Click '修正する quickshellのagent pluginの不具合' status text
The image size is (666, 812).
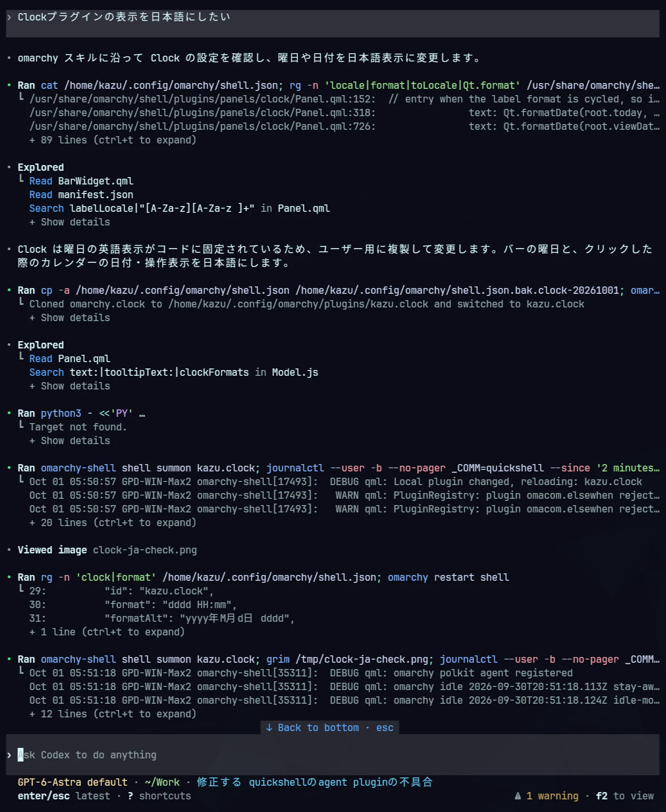tap(314, 782)
